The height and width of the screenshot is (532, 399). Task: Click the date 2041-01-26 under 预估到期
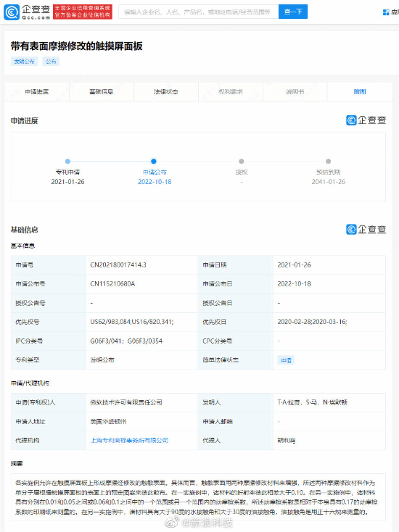pyautogui.click(x=329, y=182)
